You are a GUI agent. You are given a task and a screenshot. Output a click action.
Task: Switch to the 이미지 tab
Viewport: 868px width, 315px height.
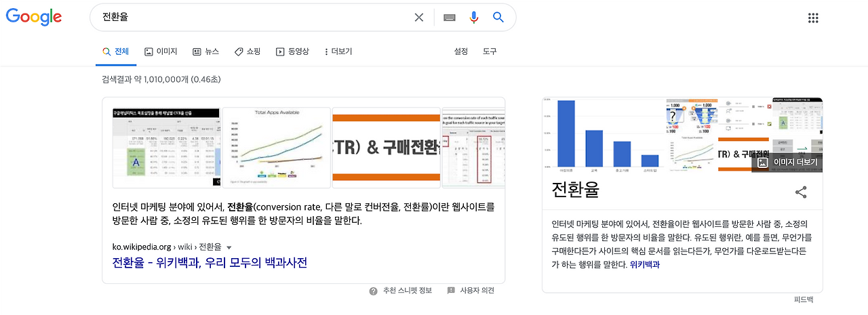(161, 51)
